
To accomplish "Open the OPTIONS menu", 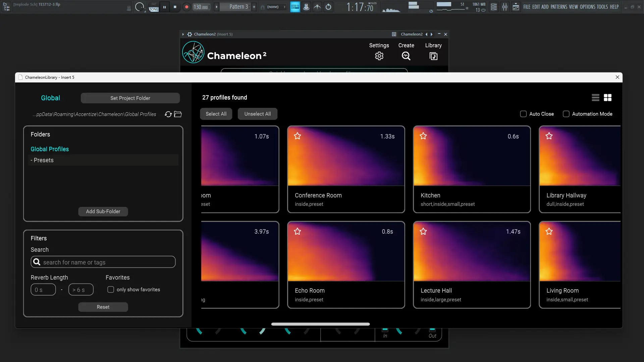I will point(587,7).
